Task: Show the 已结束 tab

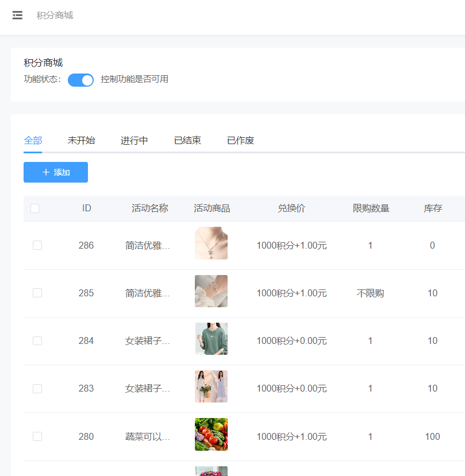Action: [187, 141]
